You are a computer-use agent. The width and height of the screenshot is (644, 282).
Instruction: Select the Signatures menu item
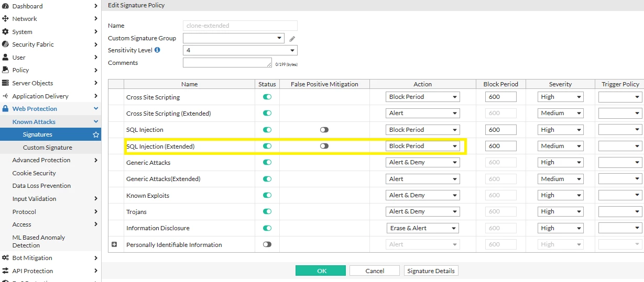pos(50,134)
